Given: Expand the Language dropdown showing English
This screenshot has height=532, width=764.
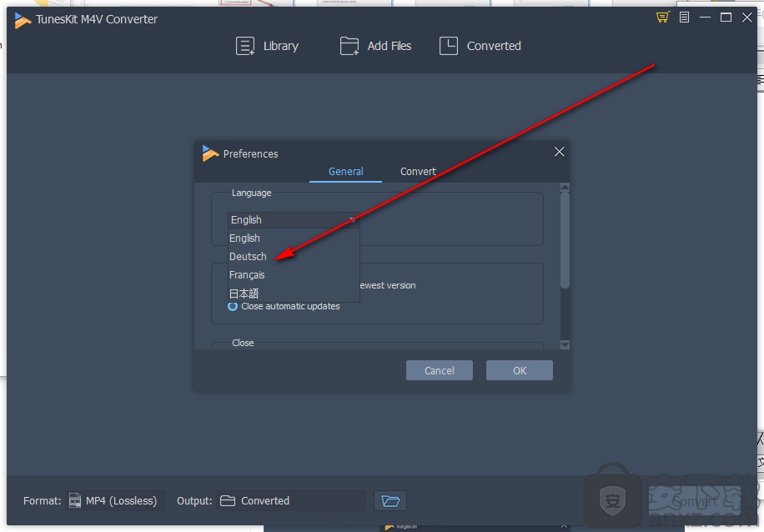Looking at the screenshot, I should pyautogui.click(x=294, y=219).
